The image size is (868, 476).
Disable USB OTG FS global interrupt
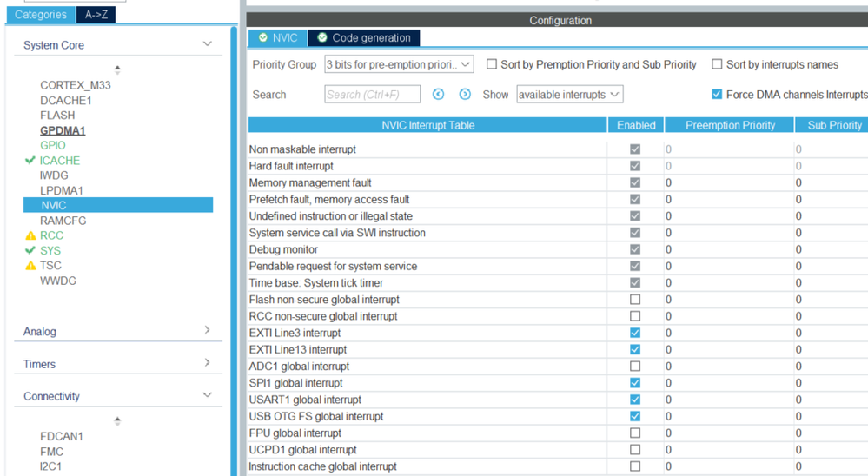tap(635, 416)
